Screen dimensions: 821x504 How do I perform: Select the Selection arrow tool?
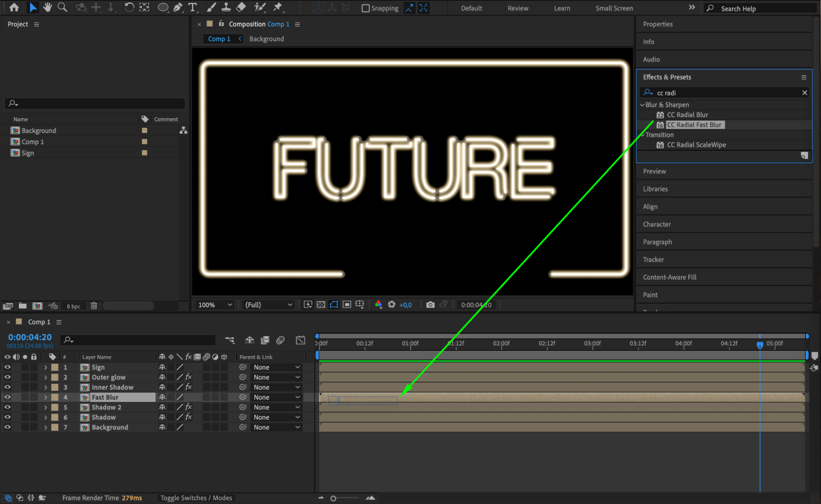click(x=33, y=7)
